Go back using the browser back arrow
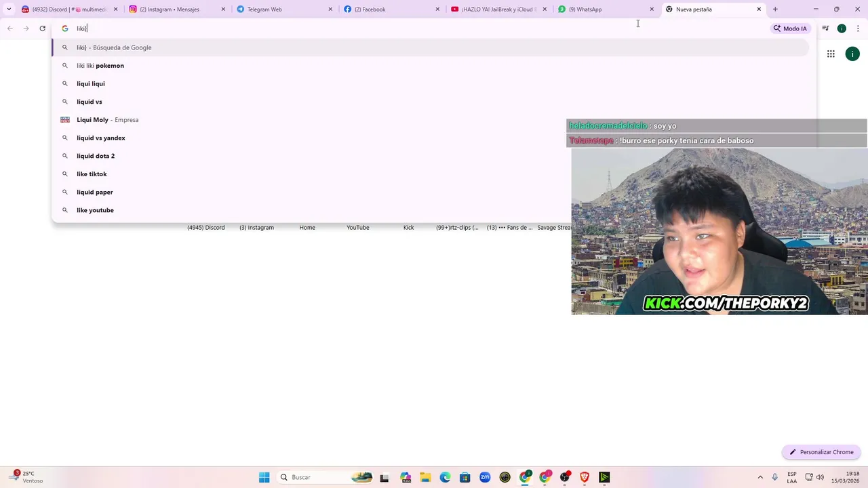The width and height of the screenshot is (868, 488). tap(9, 28)
